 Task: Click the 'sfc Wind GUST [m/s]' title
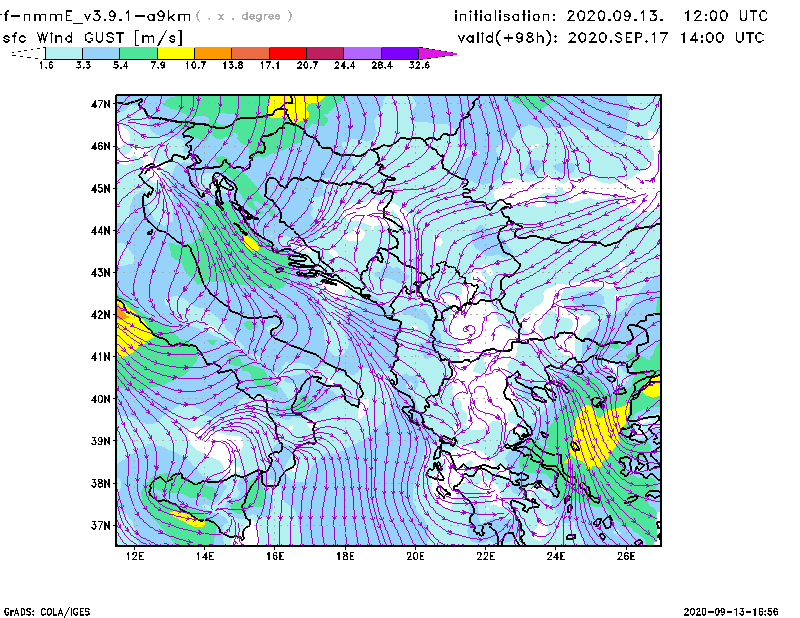pos(92,38)
